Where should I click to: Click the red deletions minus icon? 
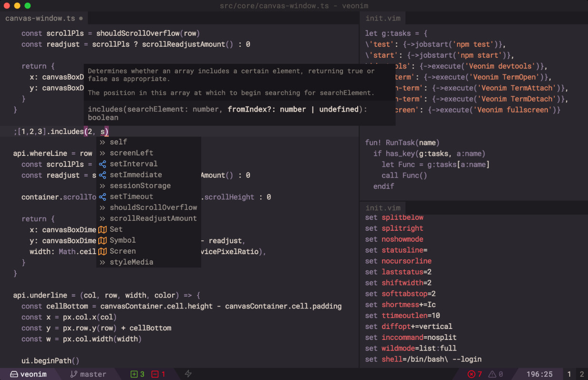(155, 374)
